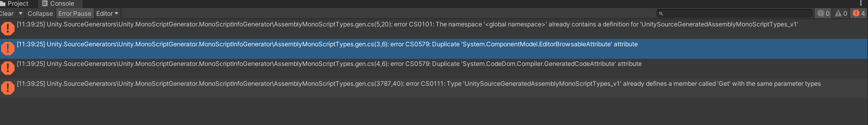Open the Clear options dropdown arrow
The width and height of the screenshot is (868, 125).
(21, 13)
